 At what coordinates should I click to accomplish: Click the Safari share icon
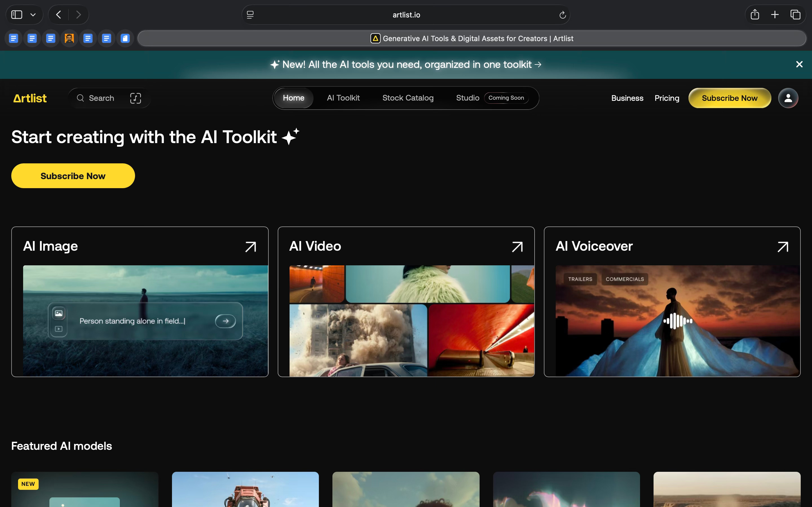(754, 15)
